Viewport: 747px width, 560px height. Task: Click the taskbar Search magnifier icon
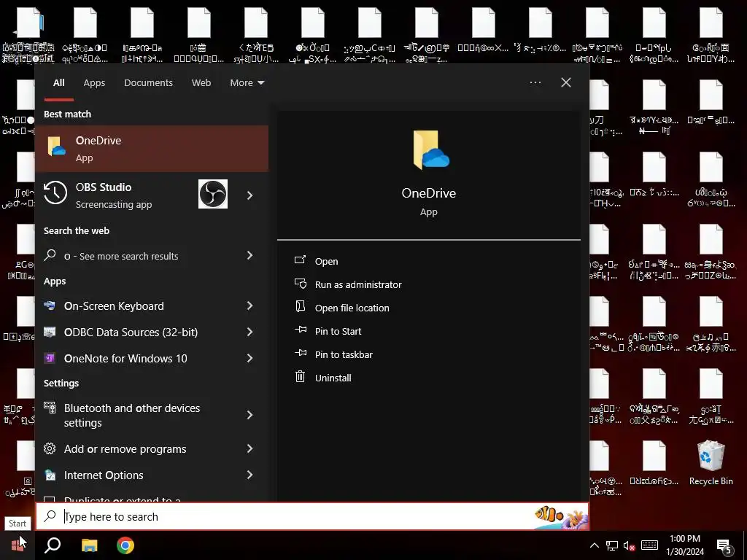point(53,545)
